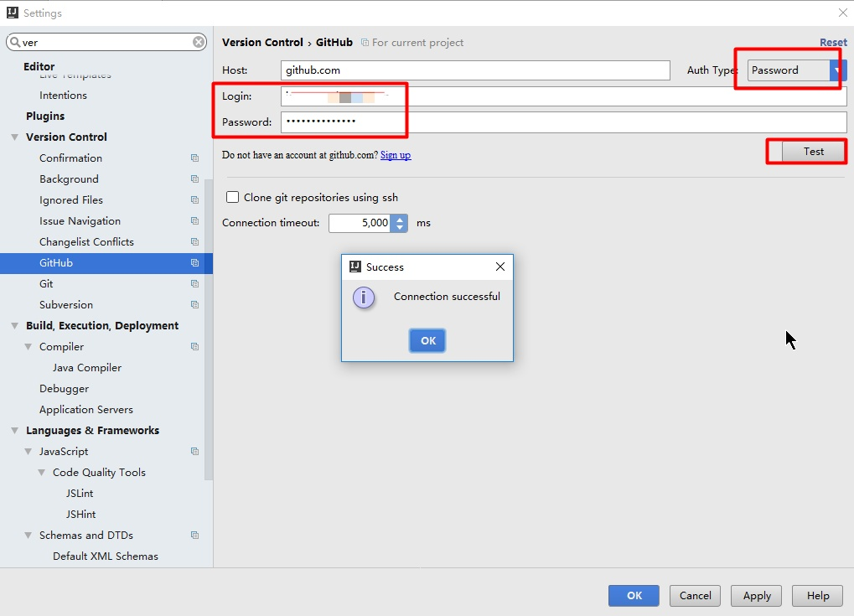Click project-level icon beside GitHub row
This screenshot has height=616, width=854.
(x=194, y=262)
